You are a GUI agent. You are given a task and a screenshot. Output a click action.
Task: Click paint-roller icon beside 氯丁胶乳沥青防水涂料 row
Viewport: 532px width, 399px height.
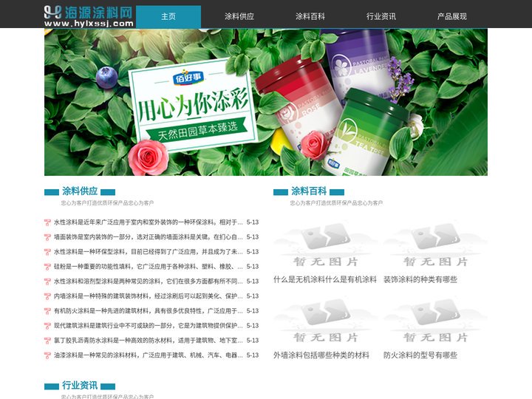[47, 341]
